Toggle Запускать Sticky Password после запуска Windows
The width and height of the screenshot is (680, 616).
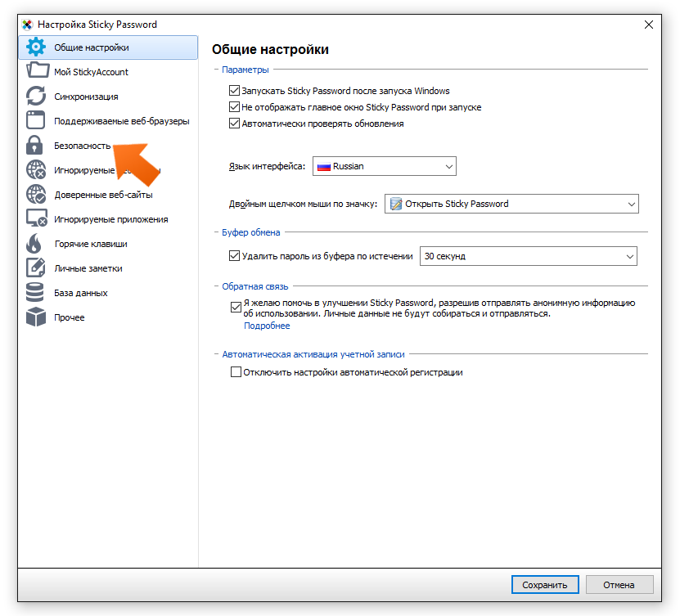click(x=234, y=91)
